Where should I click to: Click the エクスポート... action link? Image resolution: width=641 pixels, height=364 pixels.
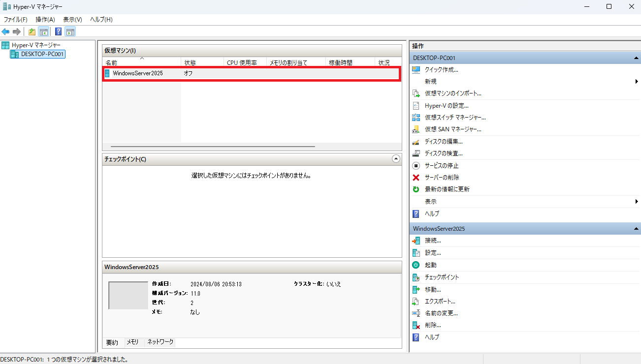click(440, 302)
